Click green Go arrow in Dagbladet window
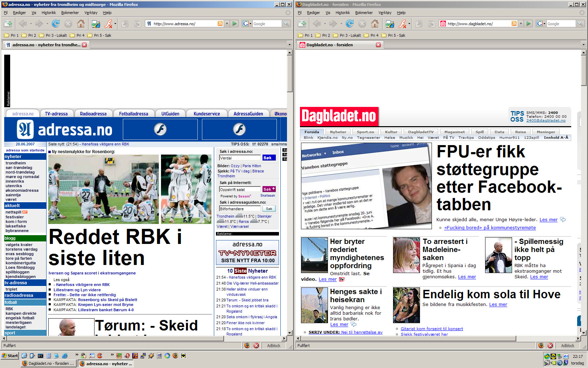 529,23
